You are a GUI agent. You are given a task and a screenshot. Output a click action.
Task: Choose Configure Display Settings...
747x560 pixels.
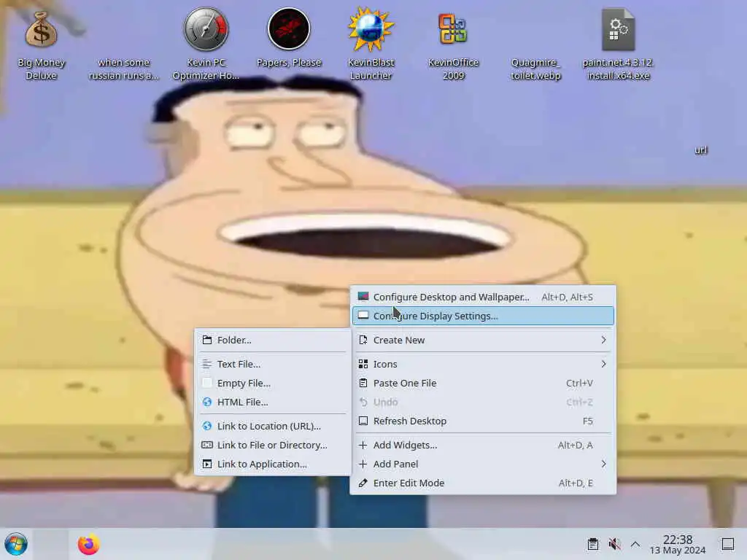[483, 316]
